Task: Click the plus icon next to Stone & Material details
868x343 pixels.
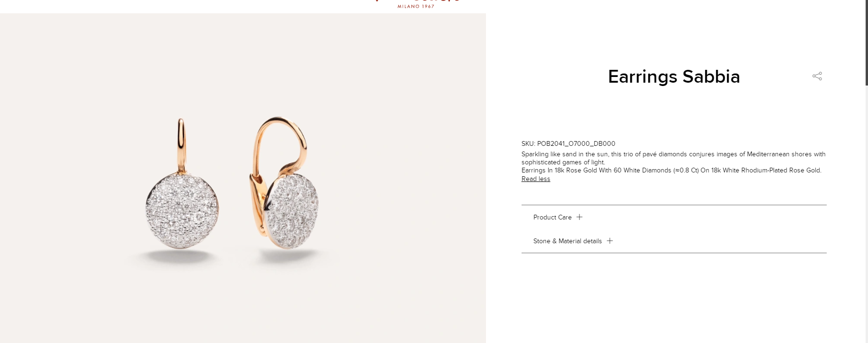Action: 610,241
